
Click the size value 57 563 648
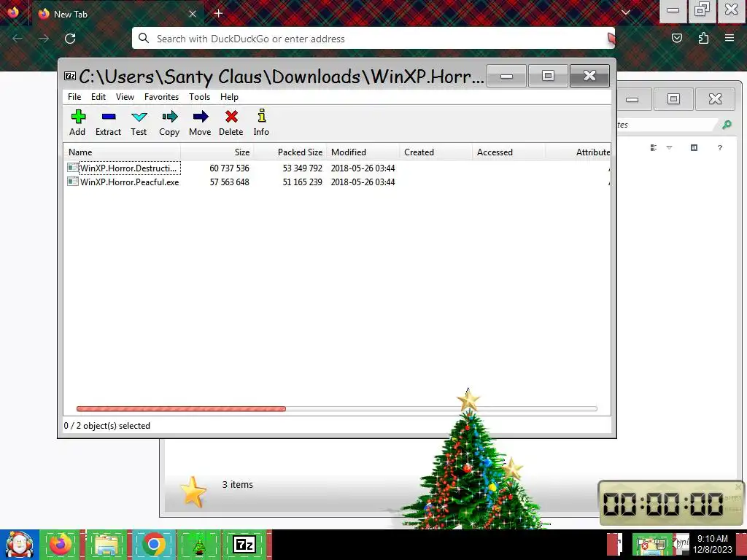point(229,182)
